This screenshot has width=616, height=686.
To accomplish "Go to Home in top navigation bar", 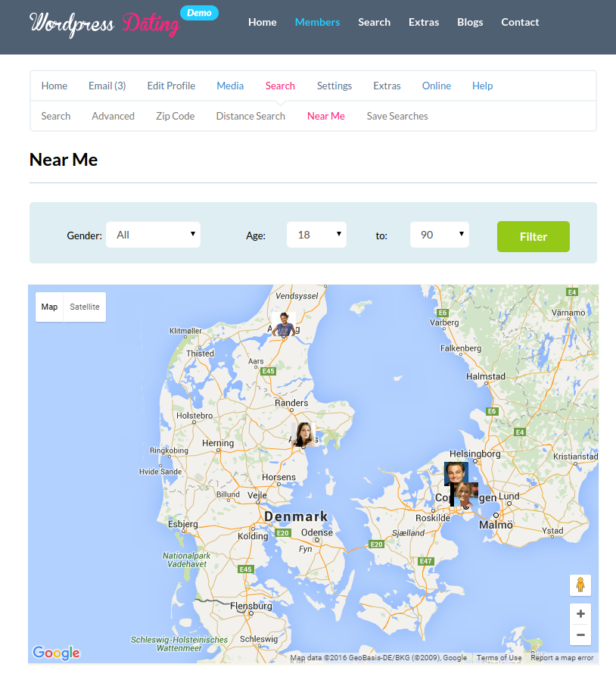I will point(263,22).
